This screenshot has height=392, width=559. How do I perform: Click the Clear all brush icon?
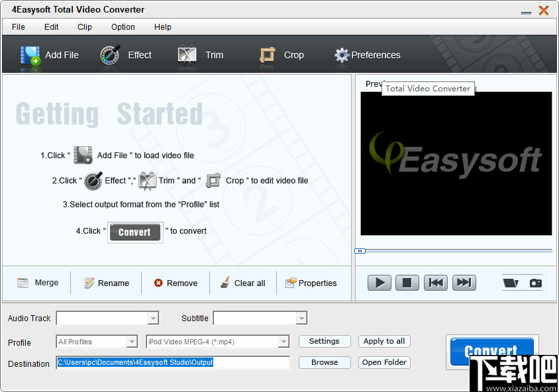[x=226, y=283]
